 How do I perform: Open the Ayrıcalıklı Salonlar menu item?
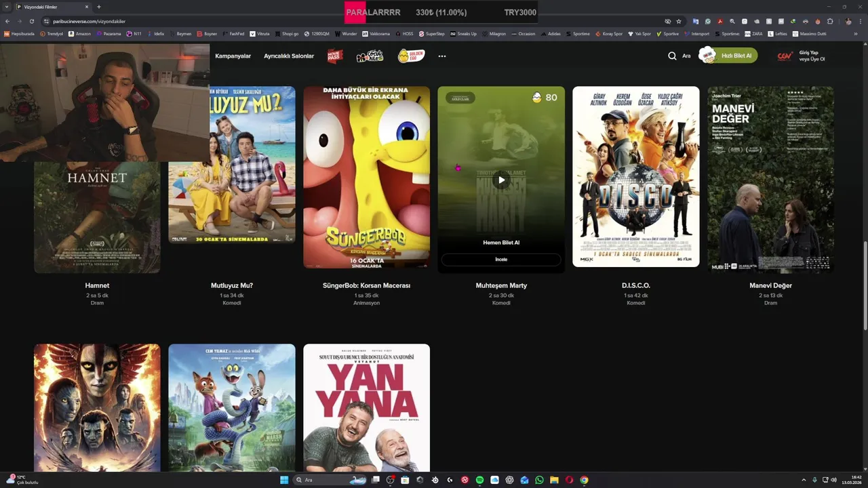point(289,56)
